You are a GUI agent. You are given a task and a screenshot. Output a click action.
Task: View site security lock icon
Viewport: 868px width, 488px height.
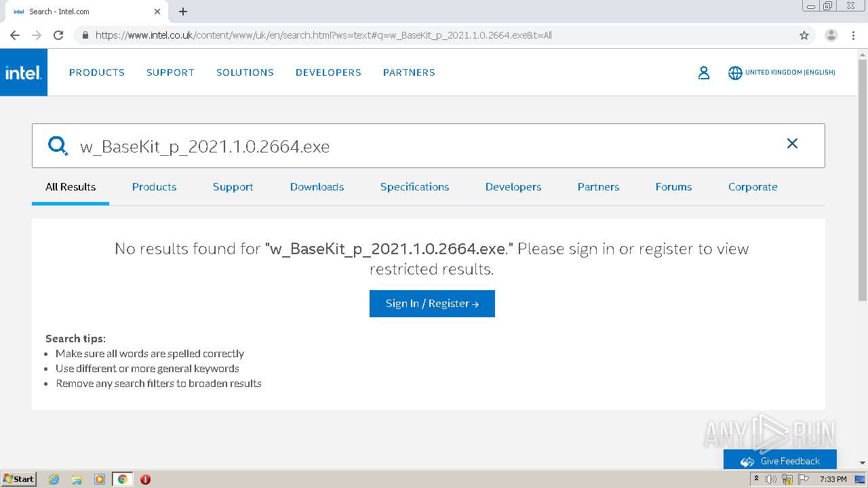pyautogui.click(x=85, y=35)
